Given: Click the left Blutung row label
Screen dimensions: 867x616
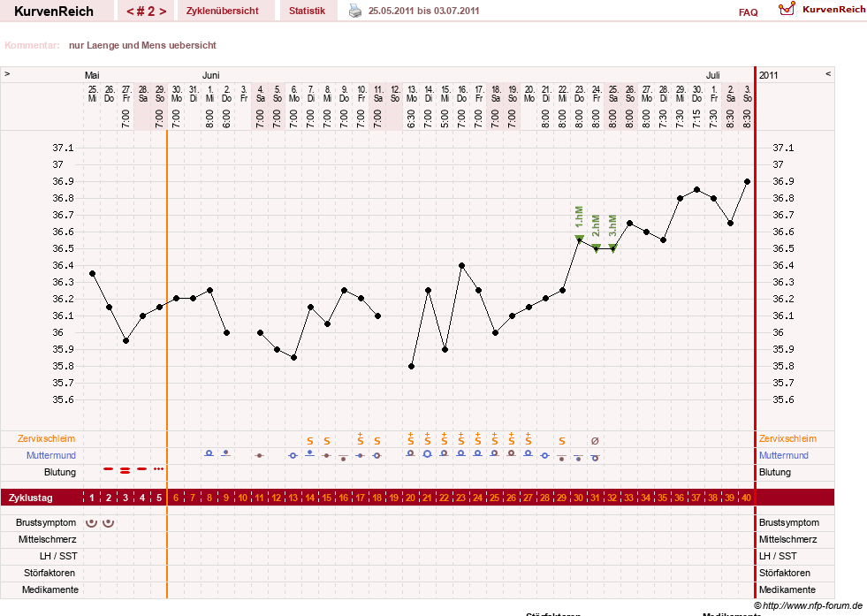Looking at the screenshot, I should [x=60, y=472].
